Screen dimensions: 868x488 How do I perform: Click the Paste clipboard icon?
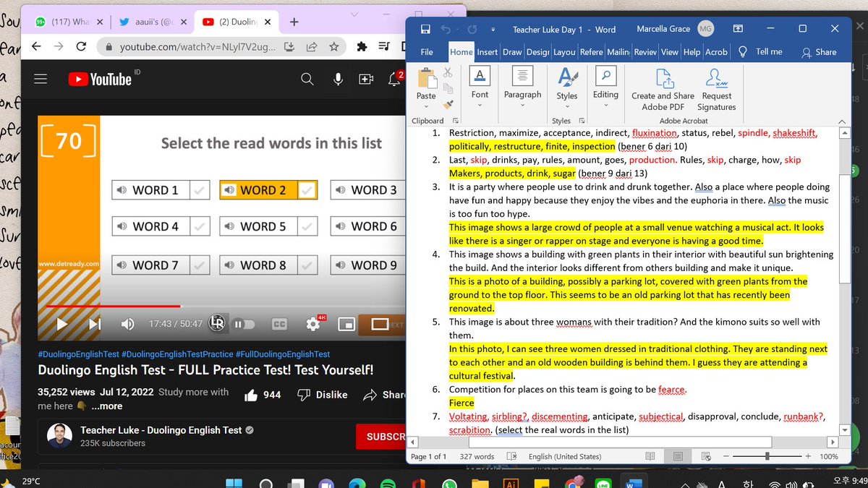pyautogui.click(x=427, y=77)
